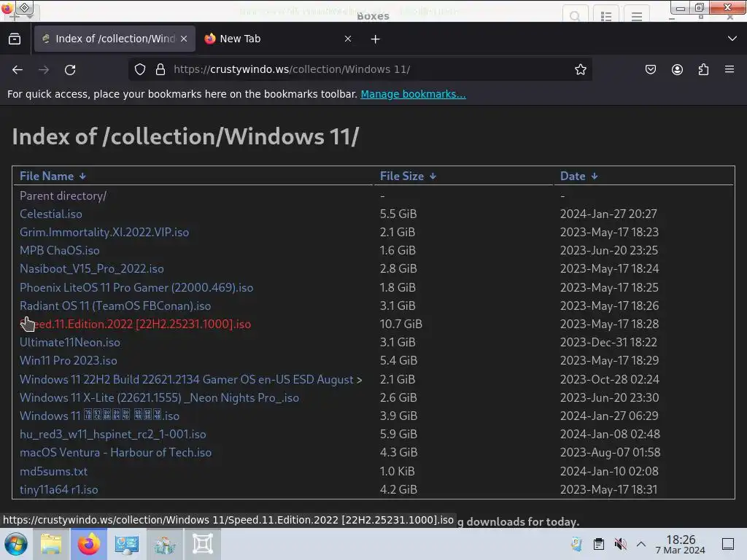The height and width of the screenshot is (560, 747).
Task: Click the 2024-Jan-27 20:27 date cell
Action: point(608,214)
